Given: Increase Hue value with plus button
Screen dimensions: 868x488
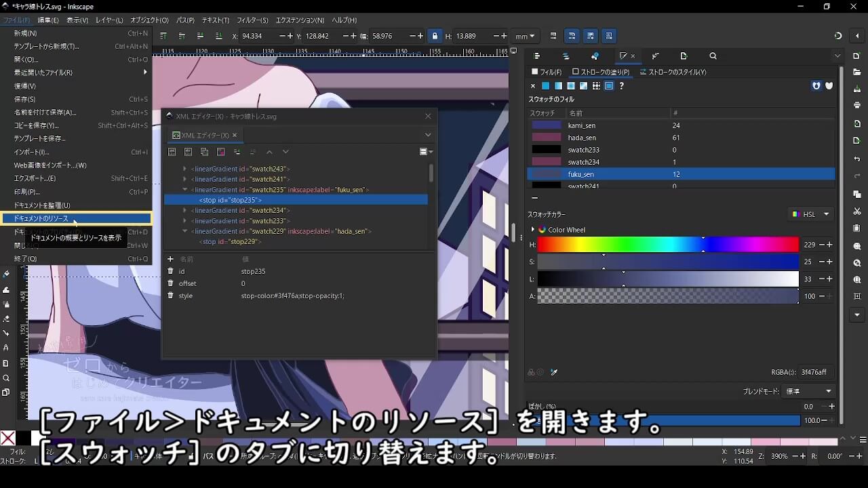Looking at the screenshot, I should (x=830, y=245).
